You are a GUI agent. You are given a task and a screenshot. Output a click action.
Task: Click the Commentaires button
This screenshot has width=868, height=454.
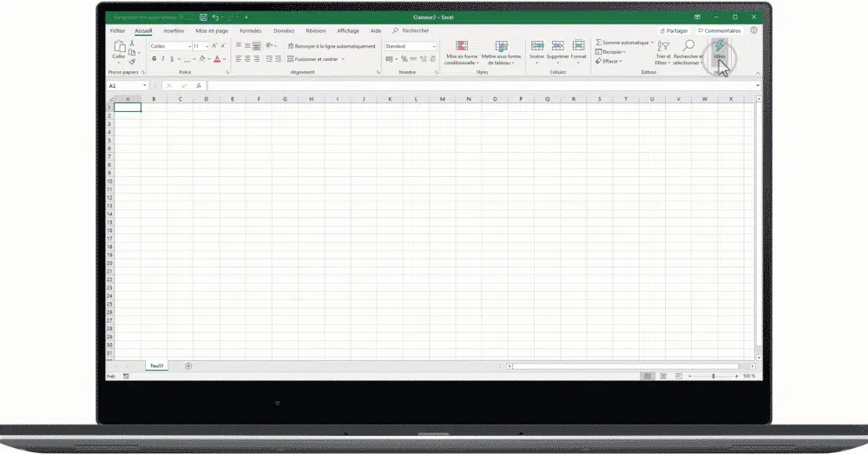pos(719,31)
